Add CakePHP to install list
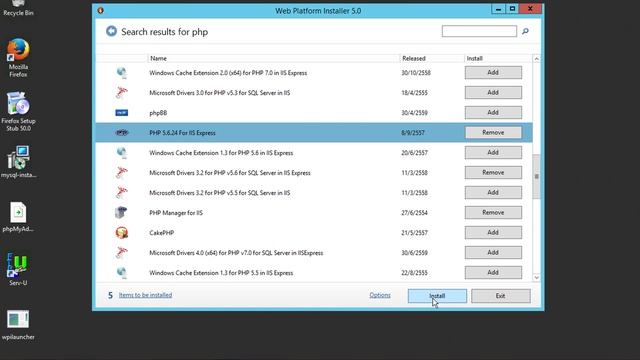The width and height of the screenshot is (640, 360). tap(493, 233)
